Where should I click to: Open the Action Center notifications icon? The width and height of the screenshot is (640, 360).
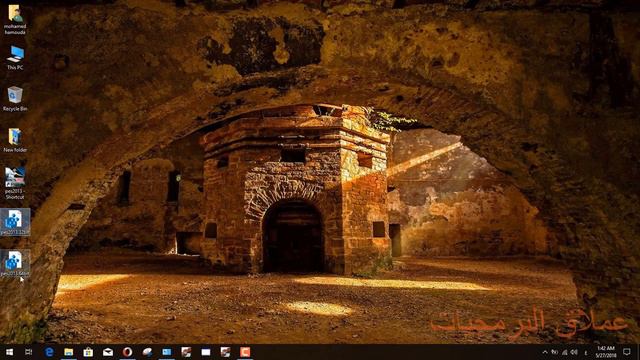tap(627, 352)
